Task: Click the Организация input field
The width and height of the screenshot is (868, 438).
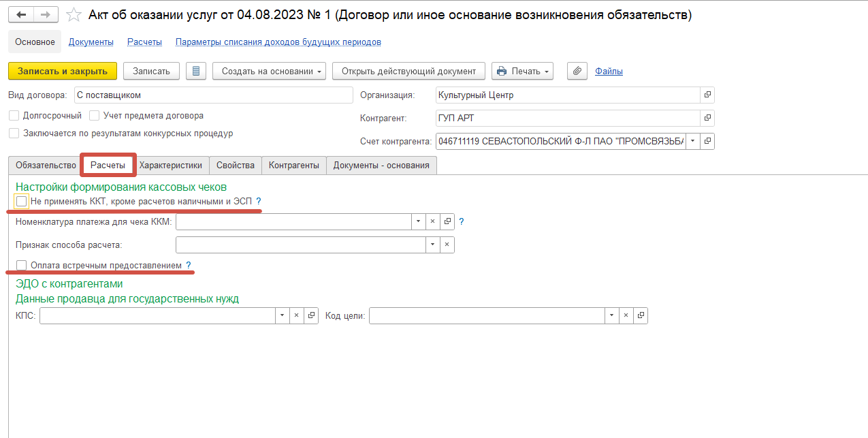Action: coord(568,95)
